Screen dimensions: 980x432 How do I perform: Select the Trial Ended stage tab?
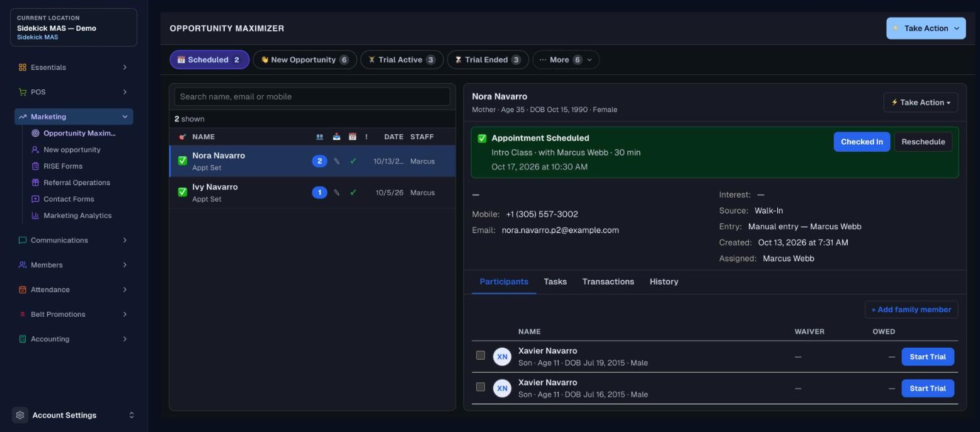pos(488,60)
